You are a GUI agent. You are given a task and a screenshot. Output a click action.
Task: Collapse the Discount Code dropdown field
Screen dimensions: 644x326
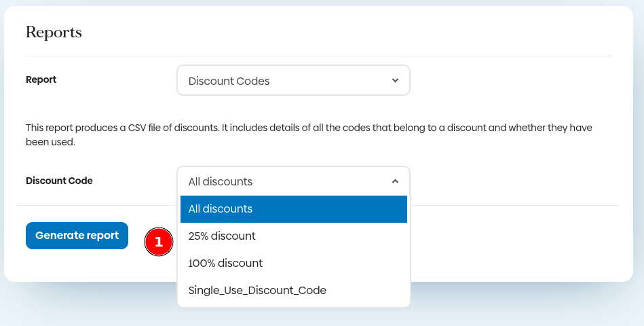pyautogui.click(x=293, y=181)
